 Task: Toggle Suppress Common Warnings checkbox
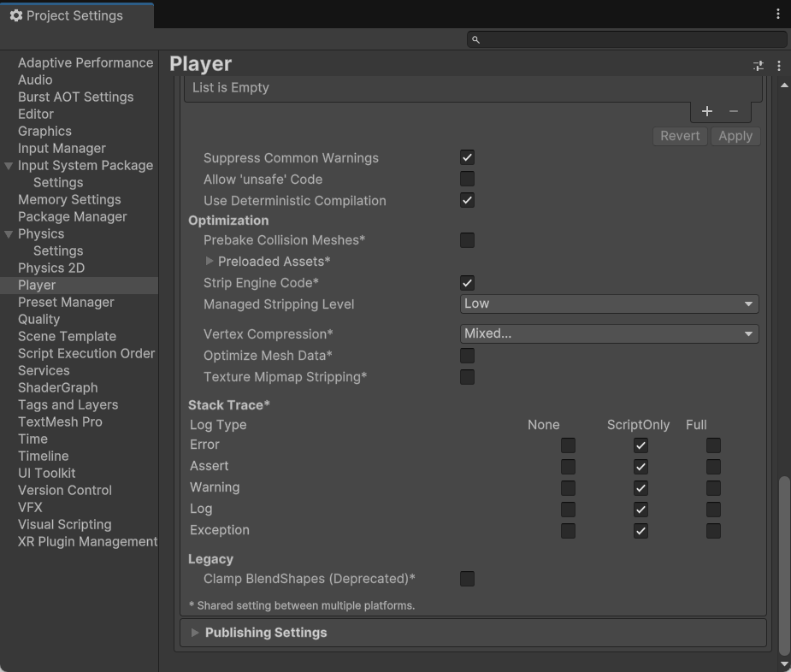(x=467, y=157)
